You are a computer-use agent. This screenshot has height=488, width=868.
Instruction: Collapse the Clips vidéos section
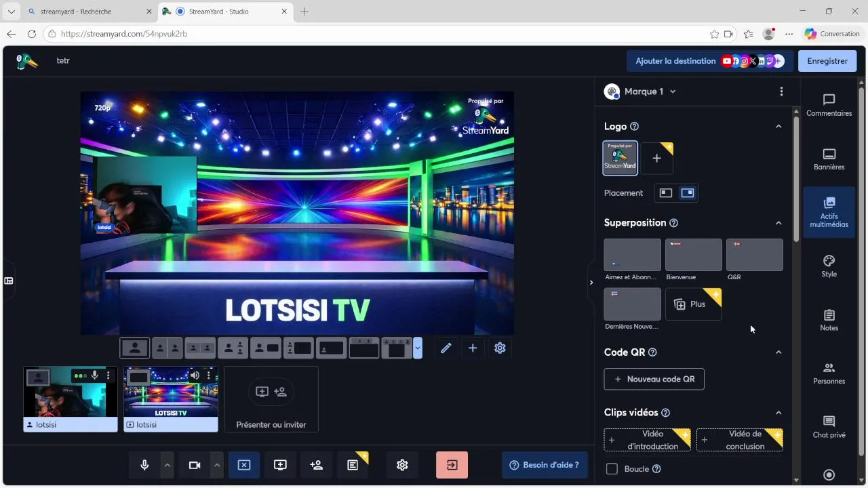pos(778,413)
